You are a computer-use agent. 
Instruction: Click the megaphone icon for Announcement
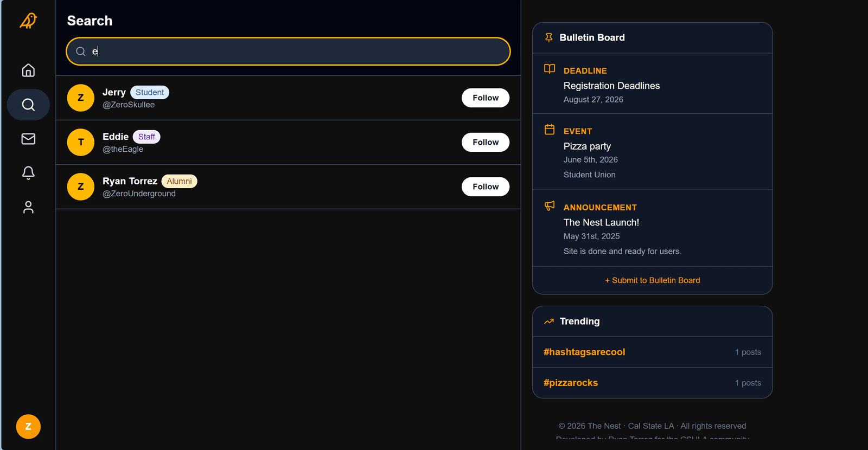[550, 205]
